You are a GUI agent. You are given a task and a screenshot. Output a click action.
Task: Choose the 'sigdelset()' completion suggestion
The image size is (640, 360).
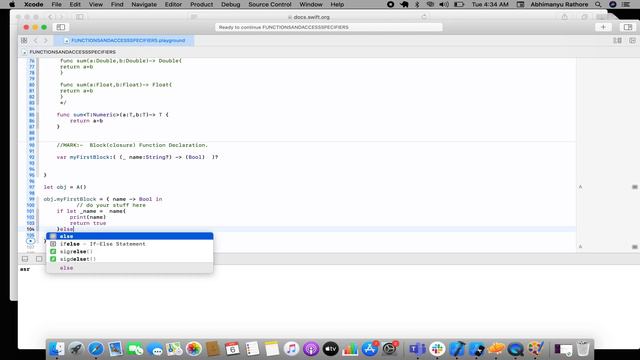click(x=130, y=259)
